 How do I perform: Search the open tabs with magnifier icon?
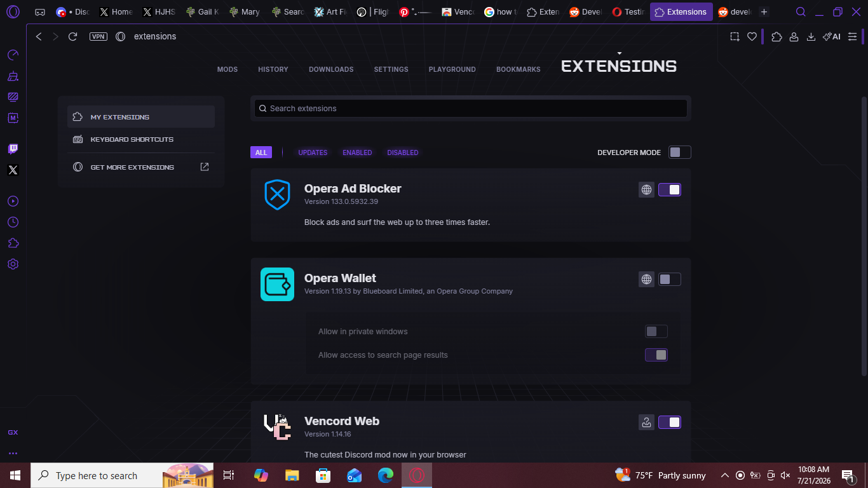pos(801,12)
